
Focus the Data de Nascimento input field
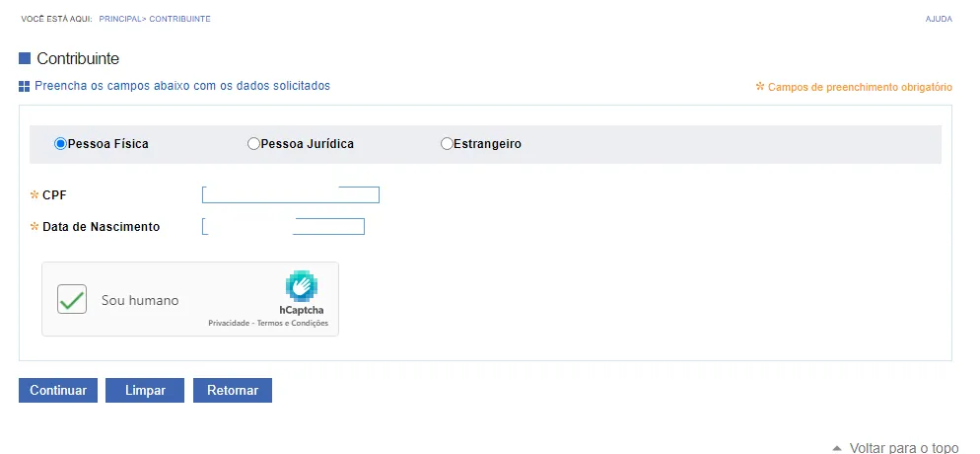click(x=283, y=226)
